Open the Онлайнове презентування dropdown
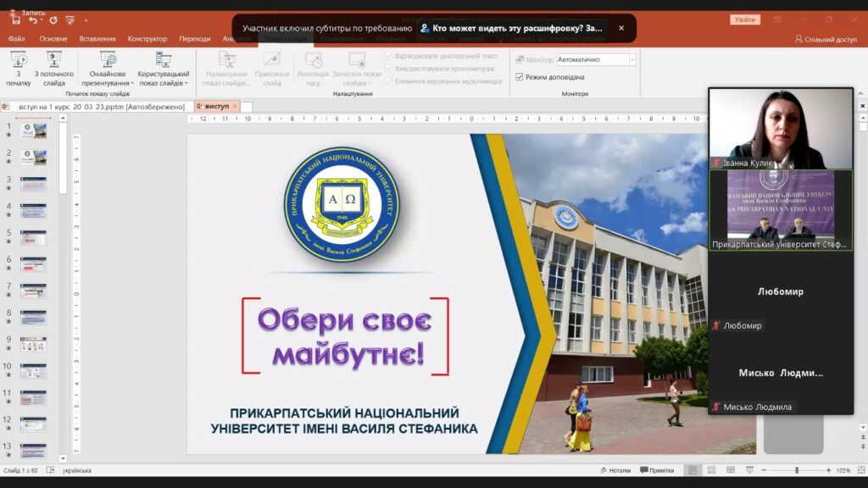868x488 pixels. [x=108, y=69]
